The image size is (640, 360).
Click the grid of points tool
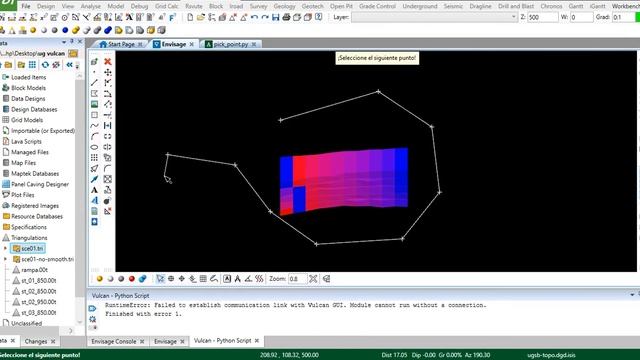click(x=94, y=158)
